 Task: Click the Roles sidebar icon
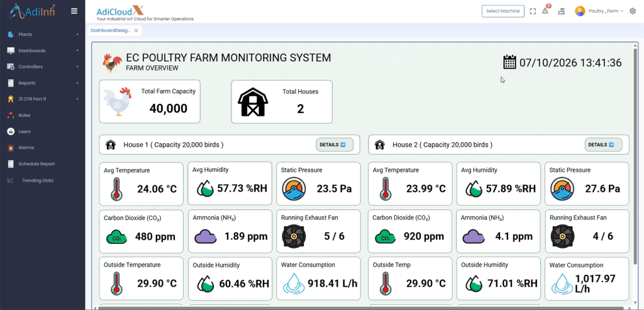click(11, 115)
